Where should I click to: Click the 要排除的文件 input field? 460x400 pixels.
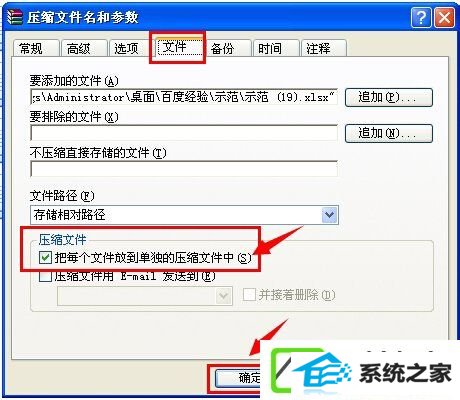pyautogui.click(x=184, y=133)
